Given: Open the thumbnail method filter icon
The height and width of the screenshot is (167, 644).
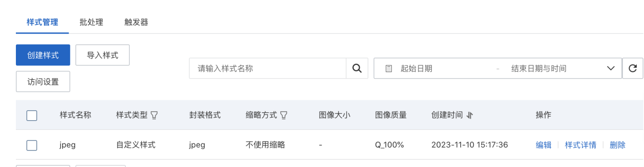Looking at the screenshot, I should (x=283, y=115).
